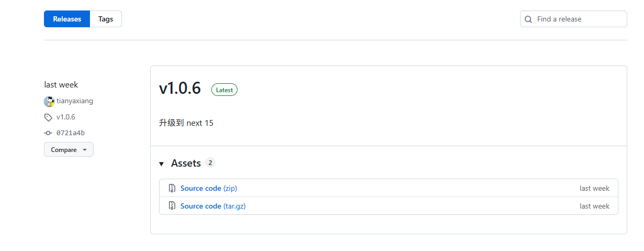Open the tianyaxiang user profile link
The image size is (644, 251).
pos(75,101)
